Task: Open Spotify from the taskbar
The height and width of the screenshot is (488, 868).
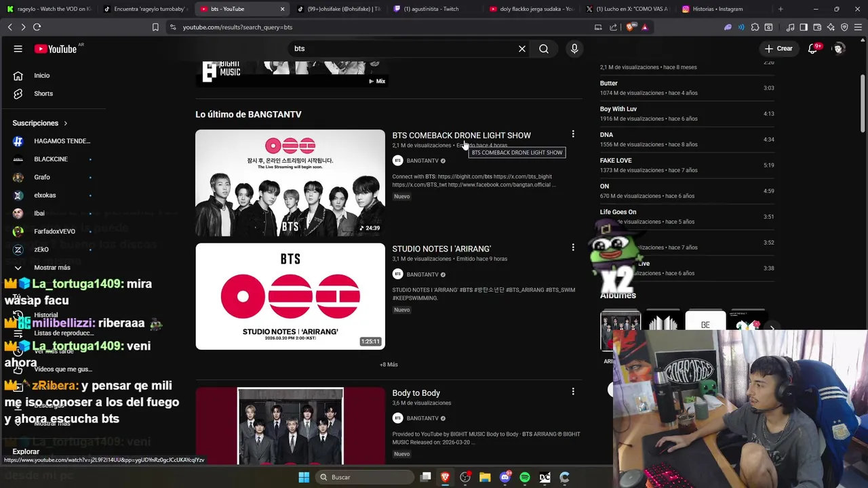Action: tap(525, 477)
